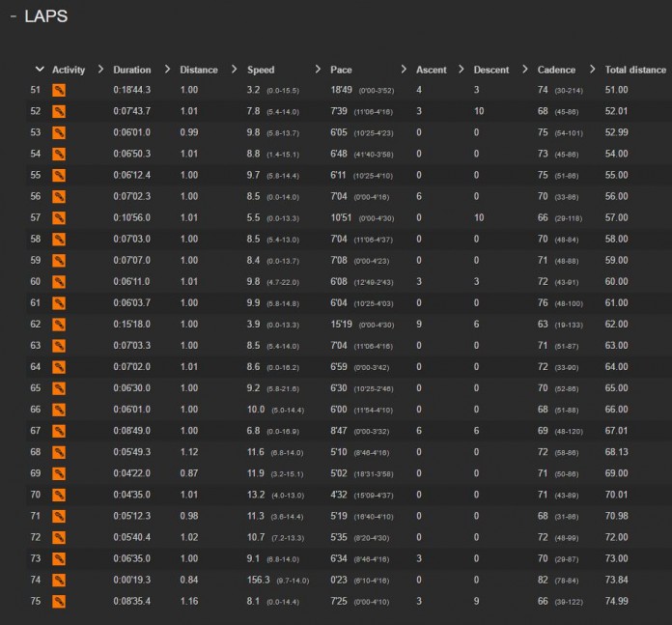
Task: Click the LAPS section title
Action: (x=45, y=16)
